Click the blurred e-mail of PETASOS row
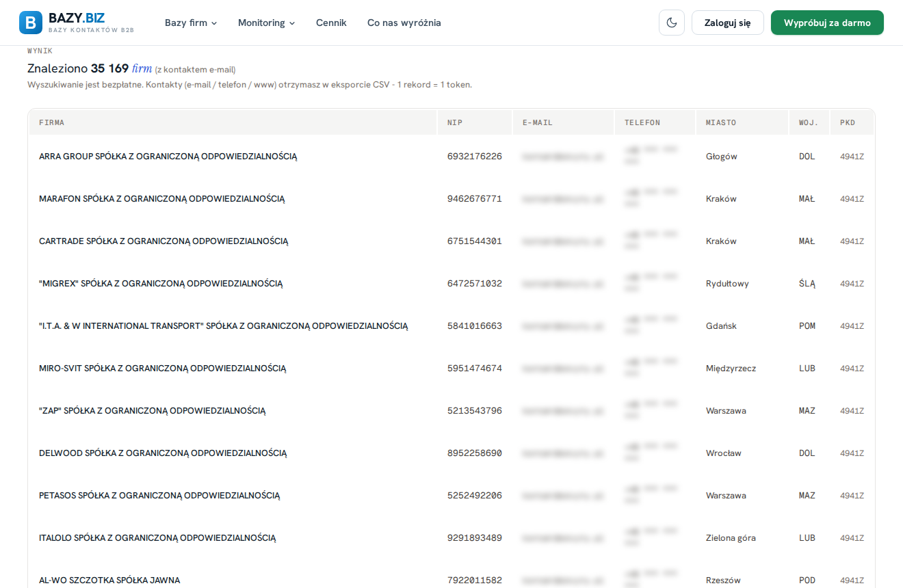This screenshot has height=588, width=903. point(563,496)
